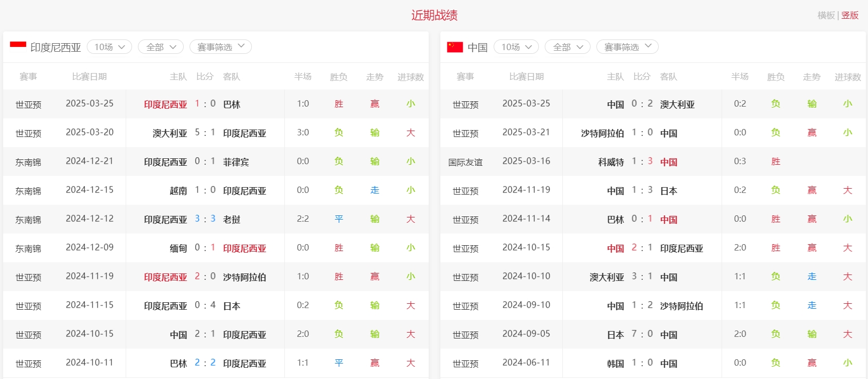Open 日本 7:0 中国 match score

[642, 334]
